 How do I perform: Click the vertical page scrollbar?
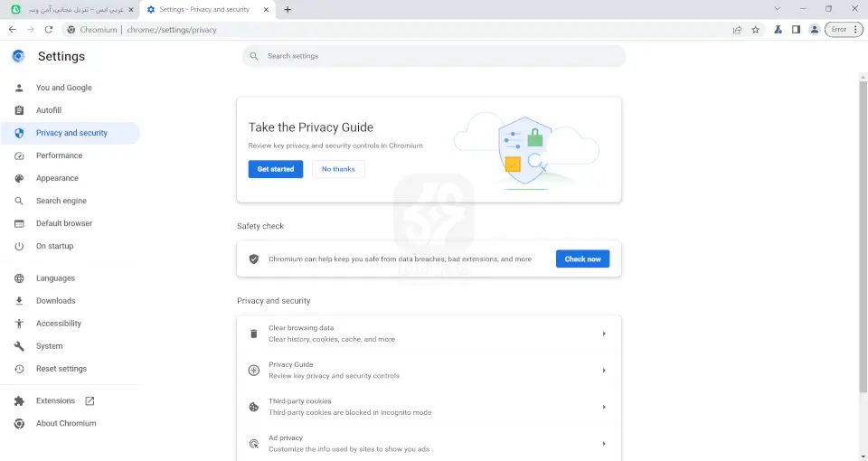[863, 235]
